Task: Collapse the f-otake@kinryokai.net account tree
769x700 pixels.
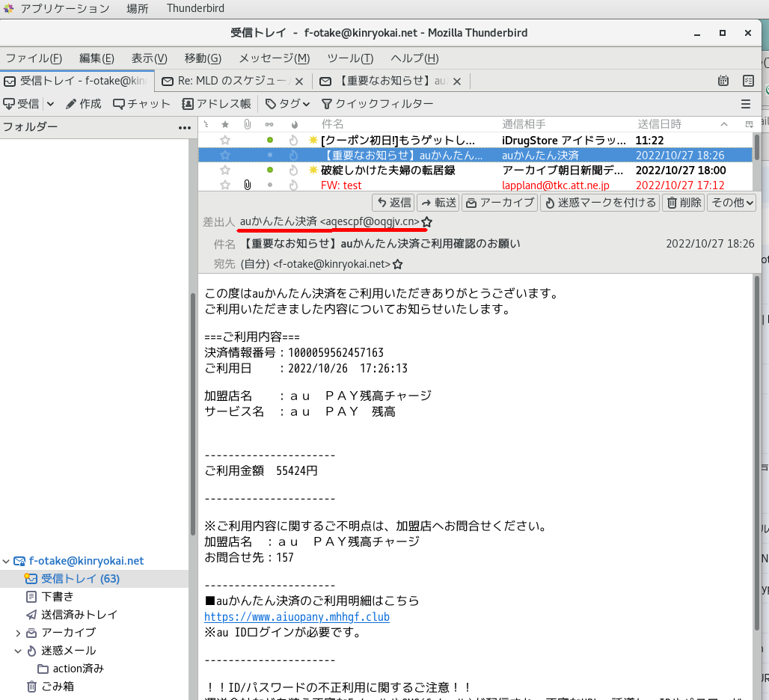Action: click(x=7, y=562)
